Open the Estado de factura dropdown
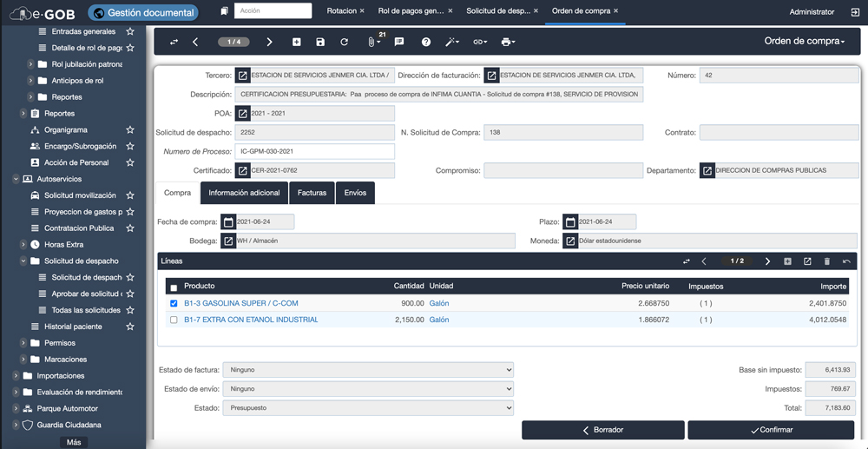 point(368,370)
